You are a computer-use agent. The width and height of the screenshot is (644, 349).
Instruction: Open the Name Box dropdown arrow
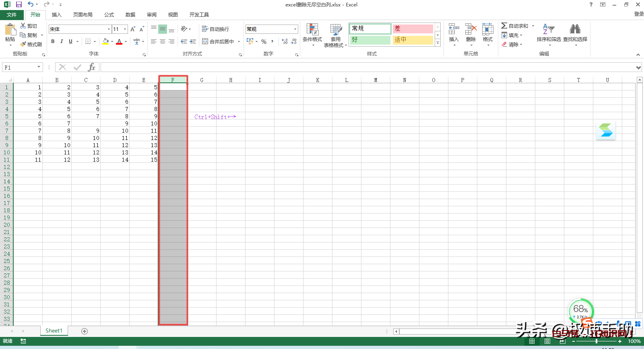point(39,67)
